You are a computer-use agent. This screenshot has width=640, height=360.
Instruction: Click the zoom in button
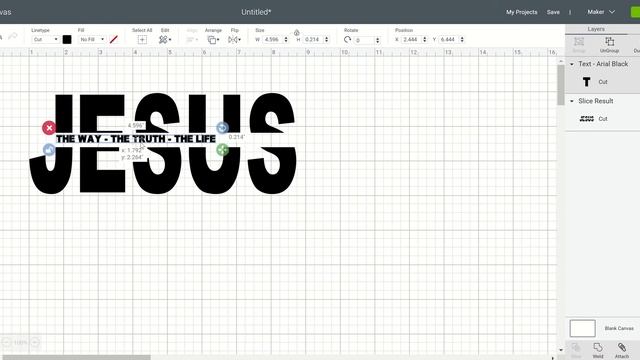coord(36,342)
